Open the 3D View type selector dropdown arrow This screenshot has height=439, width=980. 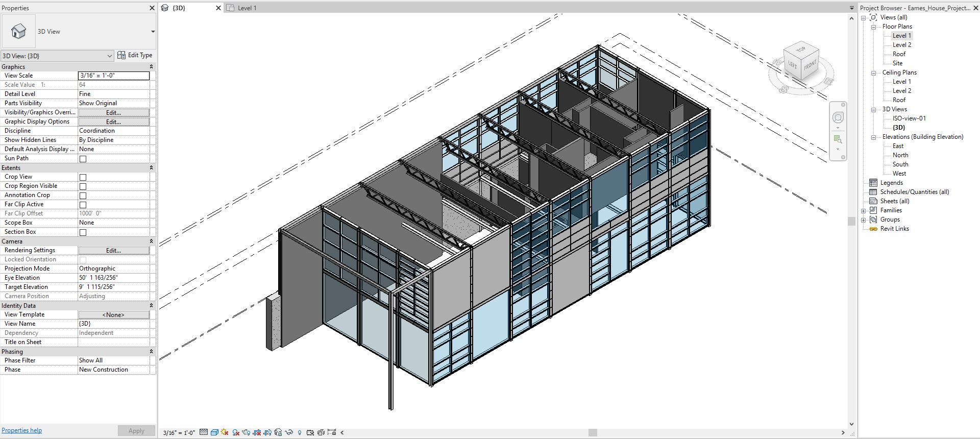point(153,32)
